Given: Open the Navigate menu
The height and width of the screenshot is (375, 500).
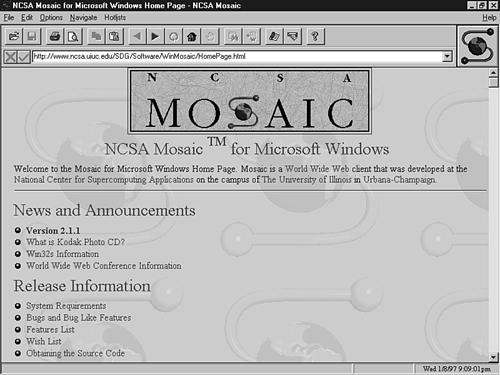Looking at the screenshot, I should tap(83, 18).
